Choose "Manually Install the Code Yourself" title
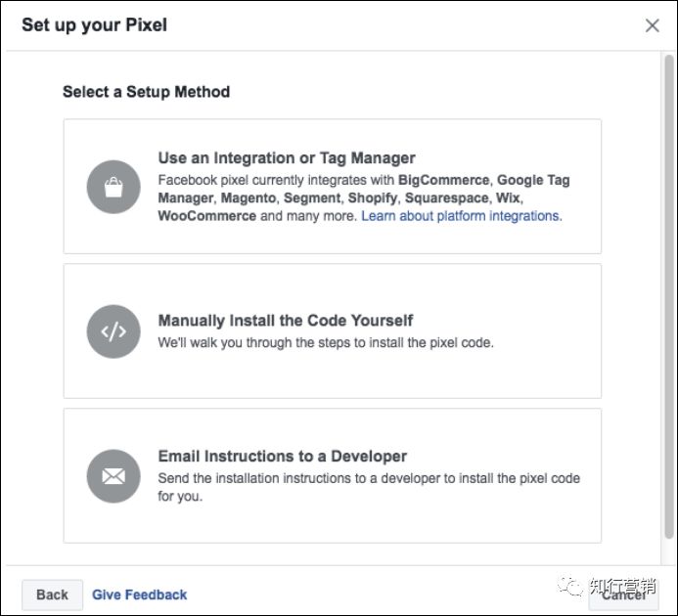The height and width of the screenshot is (616, 678). pos(286,321)
